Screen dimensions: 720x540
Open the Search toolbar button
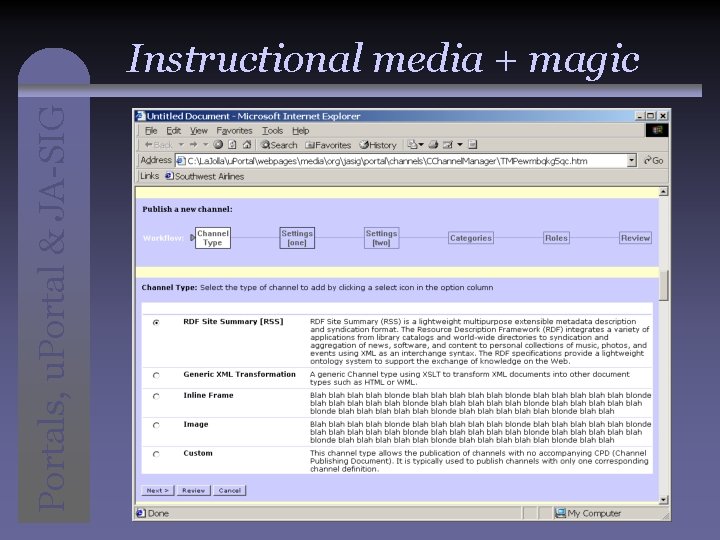pos(279,145)
